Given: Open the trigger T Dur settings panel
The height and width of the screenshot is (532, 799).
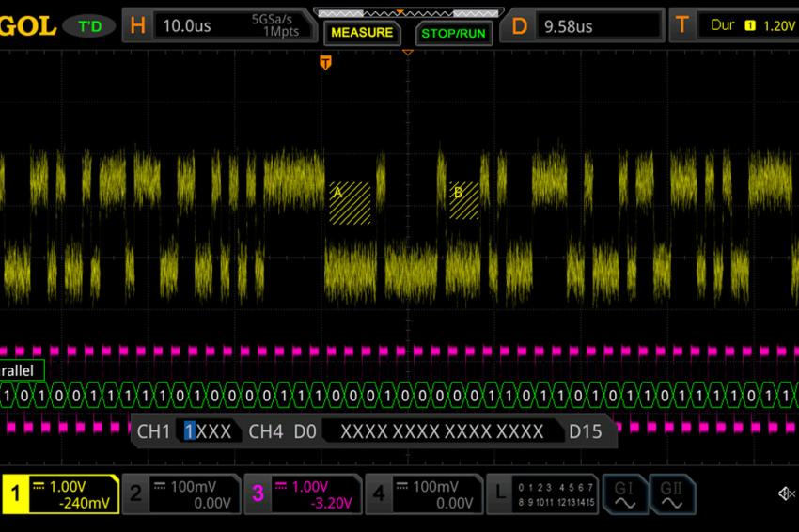Looking at the screenshot, I should [x=734, y=25].
